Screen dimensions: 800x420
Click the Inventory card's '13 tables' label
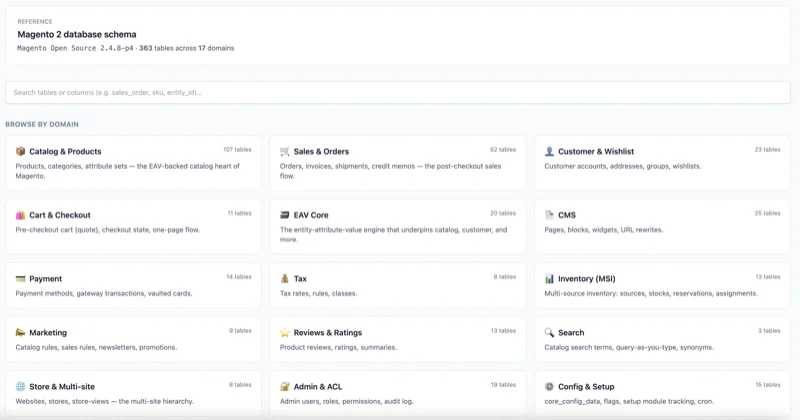click(x=768, y=277)
